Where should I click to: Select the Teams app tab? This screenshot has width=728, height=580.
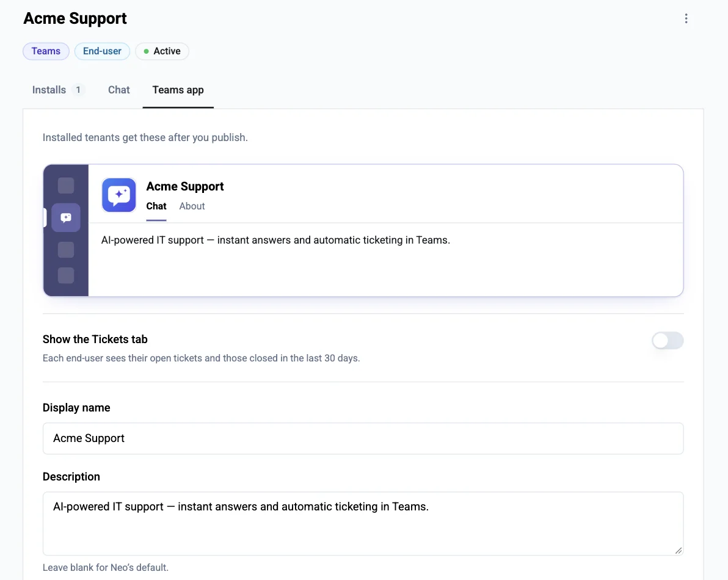(x=178, y=90)
